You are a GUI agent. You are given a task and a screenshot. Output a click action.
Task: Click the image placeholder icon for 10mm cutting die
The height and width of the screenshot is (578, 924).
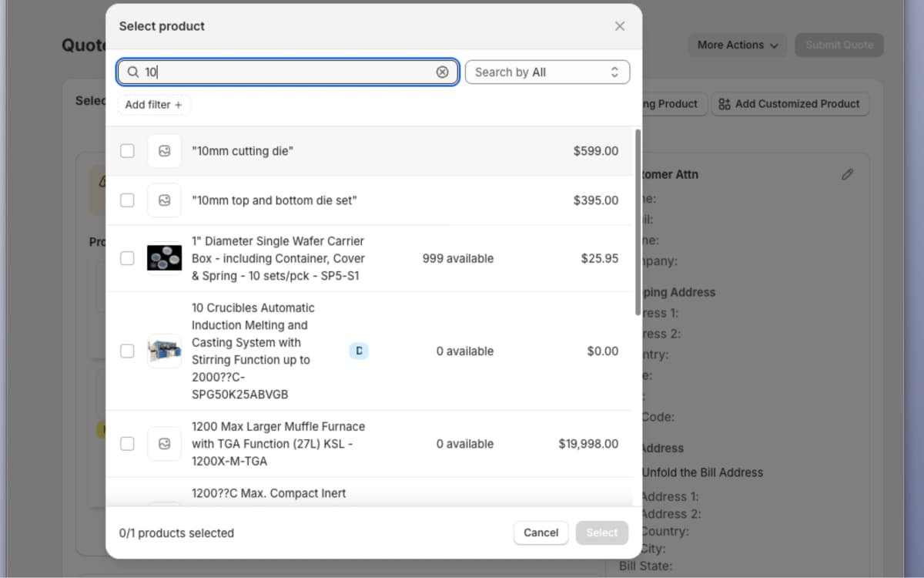coord(164,150)
